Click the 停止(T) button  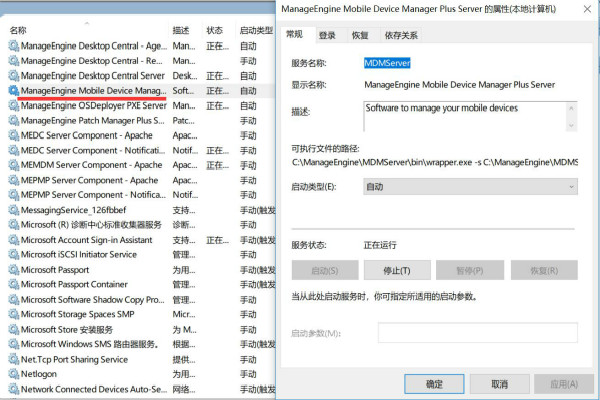tap(397, 271)
